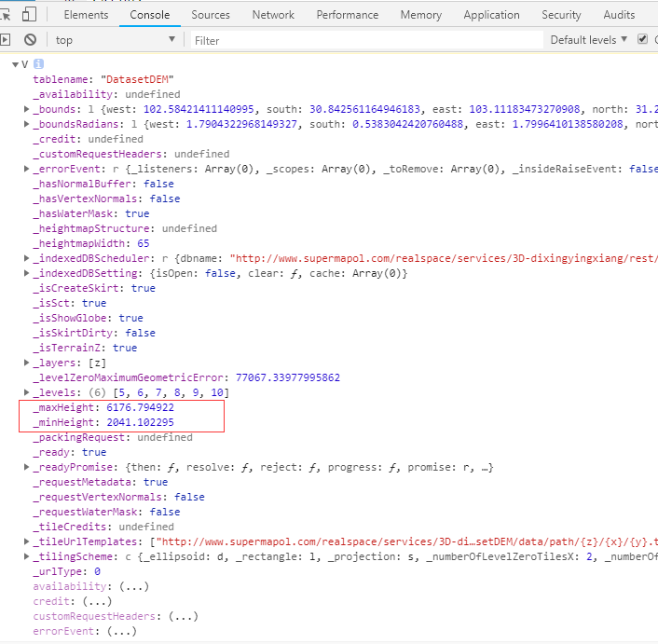The image size is (658, 644).
Task: Click the _hasVertexNormals false value
Action: 165,199
